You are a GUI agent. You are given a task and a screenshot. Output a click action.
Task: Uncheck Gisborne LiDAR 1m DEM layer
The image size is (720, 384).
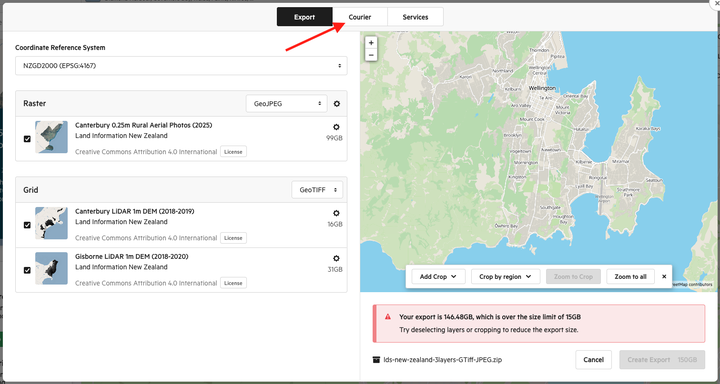tap(27, 270)
